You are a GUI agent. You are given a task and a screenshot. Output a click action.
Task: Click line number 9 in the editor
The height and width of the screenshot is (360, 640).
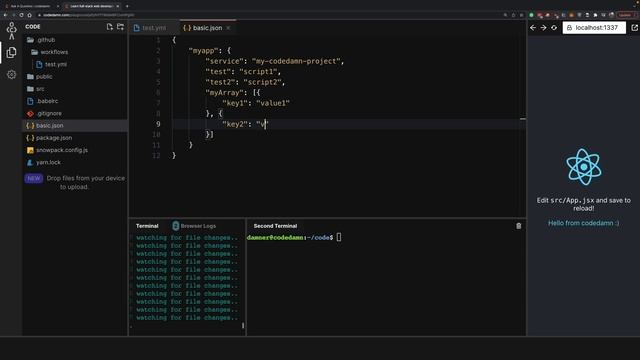coord(158,124)
